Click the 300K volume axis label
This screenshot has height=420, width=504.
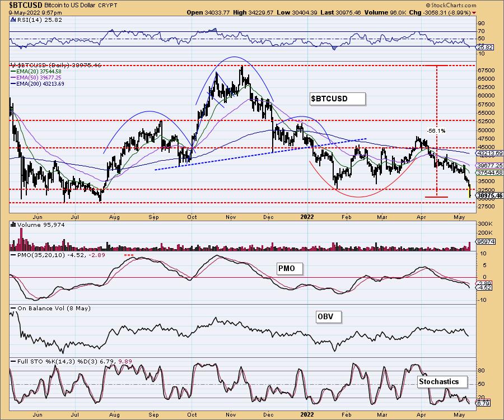(x=486, y=223)
